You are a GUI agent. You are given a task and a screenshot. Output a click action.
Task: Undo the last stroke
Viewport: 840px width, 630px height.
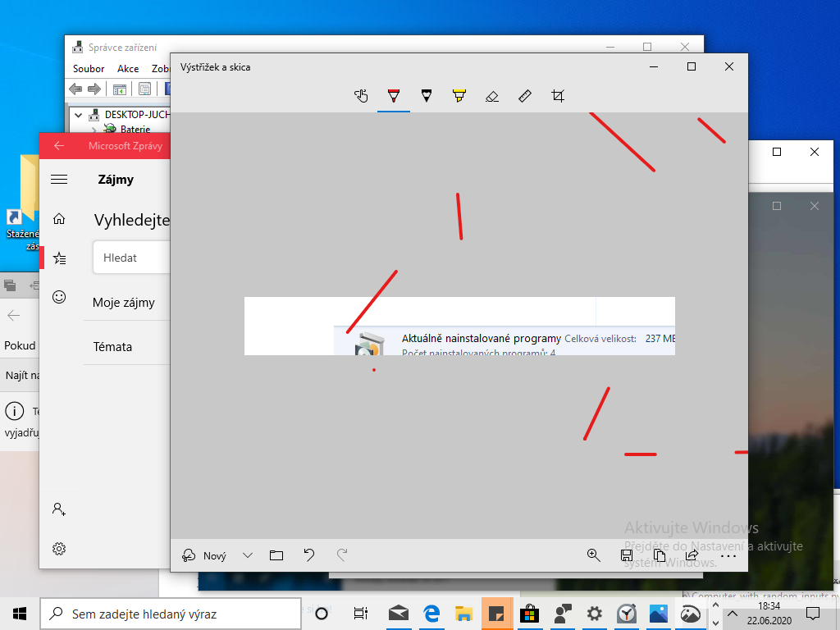pyautogui.click(x=309, y=555)
